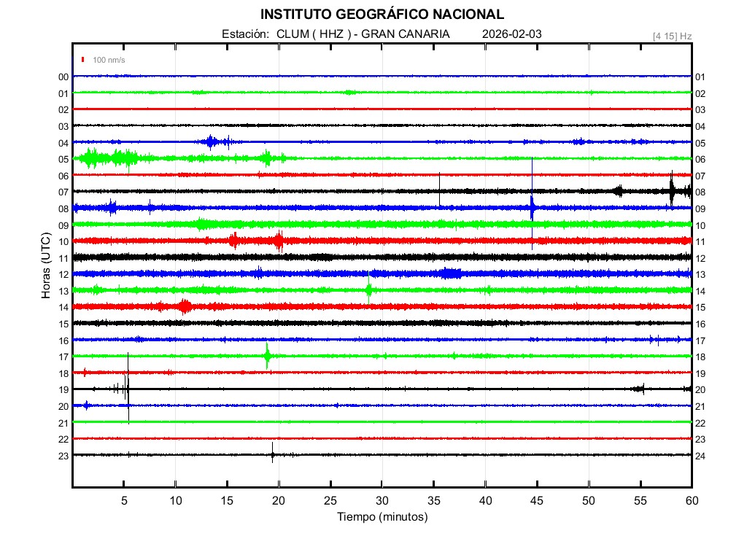Click the CLUM ( HHZ ) station name
This screenshot has width=747, height=560.
pos(317,34)
